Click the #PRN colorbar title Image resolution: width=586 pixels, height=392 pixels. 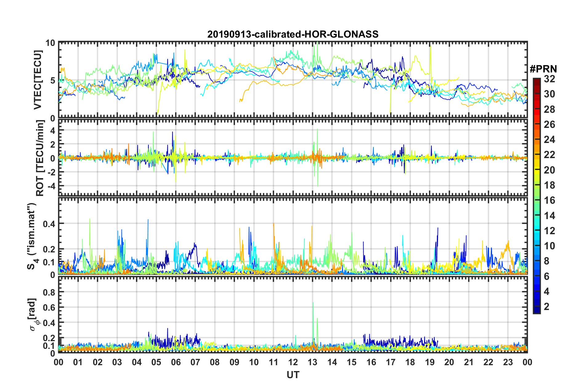click(543, 69)
